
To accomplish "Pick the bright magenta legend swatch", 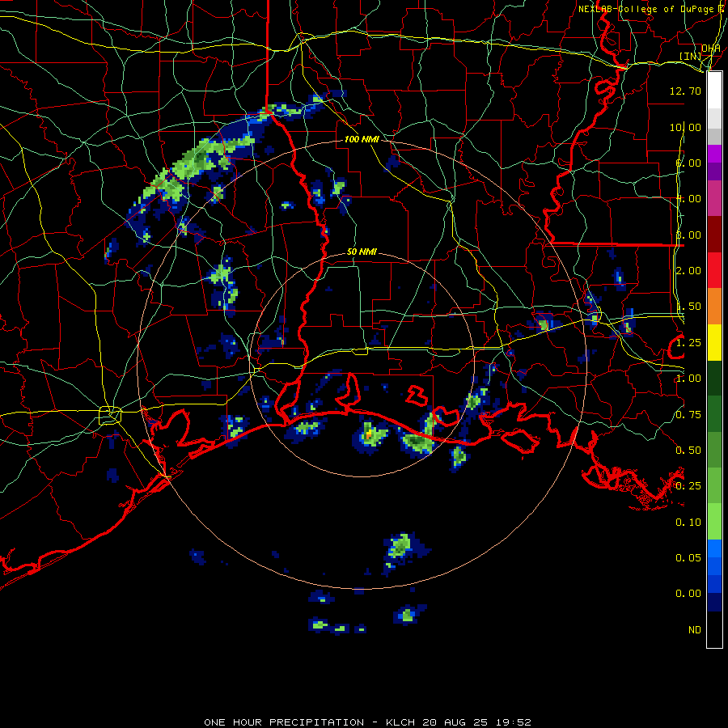I will click(x=714, y=154).
